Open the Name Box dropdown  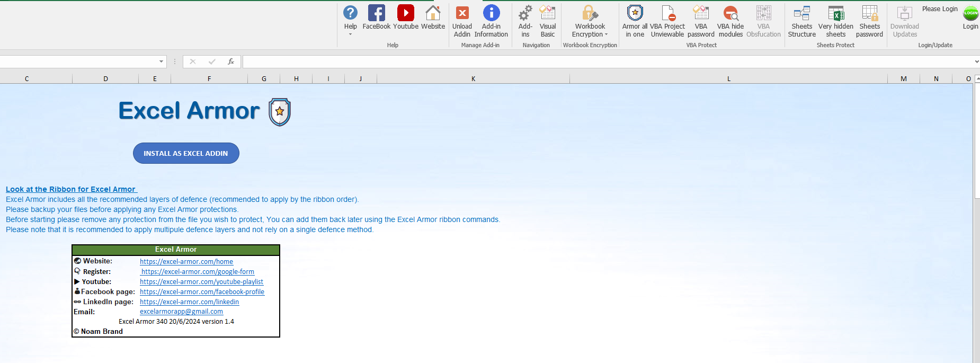pyautogui.click(x=161, y=61)
